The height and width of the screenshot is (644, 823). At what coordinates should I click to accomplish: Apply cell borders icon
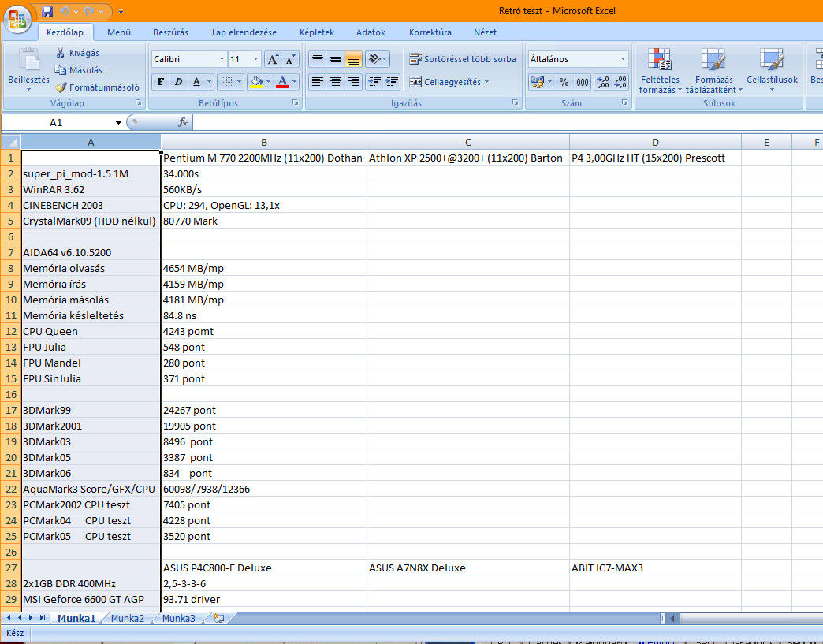pos(226,82)
